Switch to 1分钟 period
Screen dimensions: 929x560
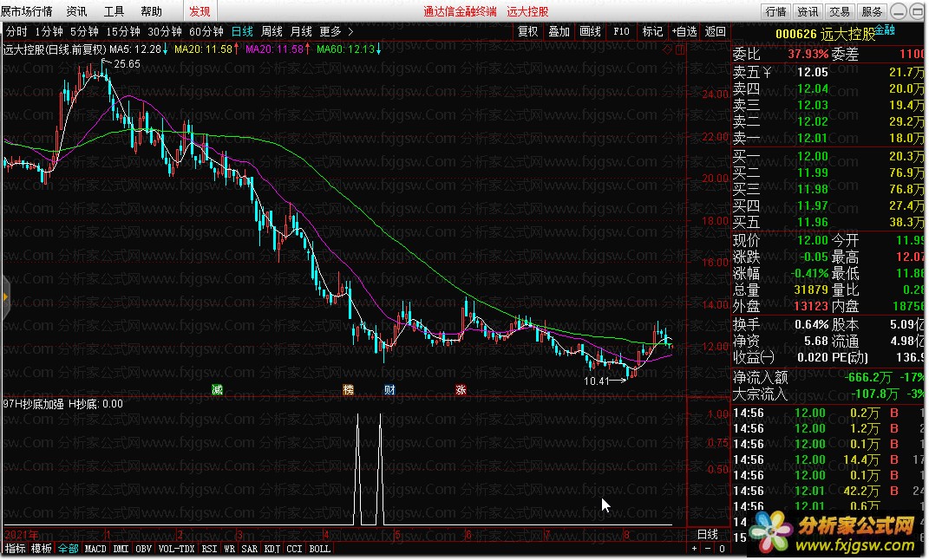[x=49, y=31]
